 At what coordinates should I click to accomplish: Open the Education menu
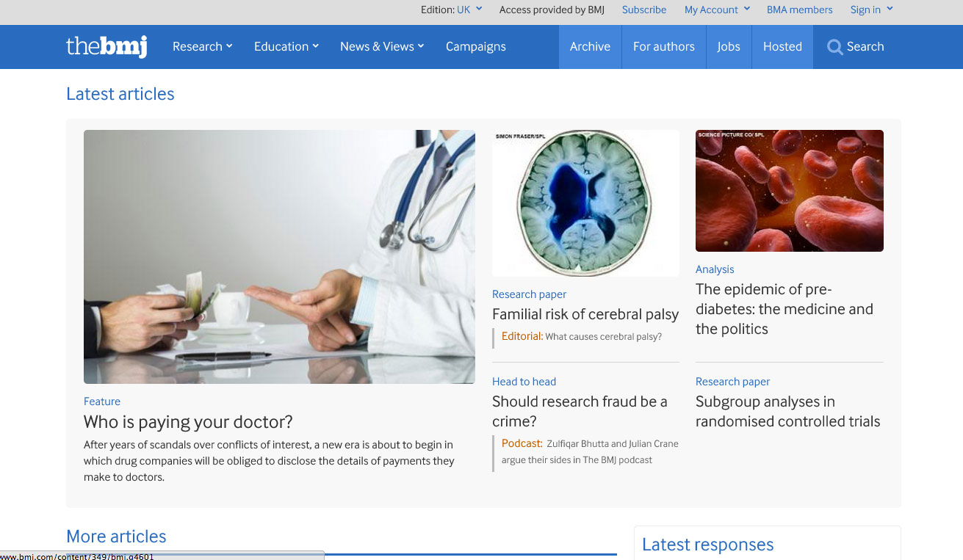tap(286, 46)
